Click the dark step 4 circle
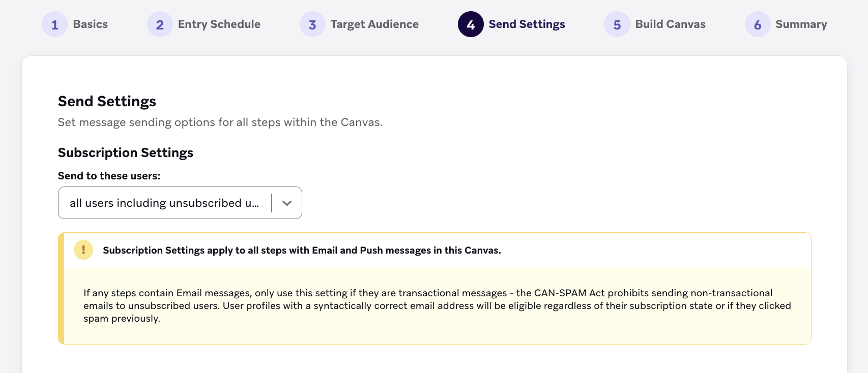The height and width of the screenshot is (373, 868). coord(471,24)
